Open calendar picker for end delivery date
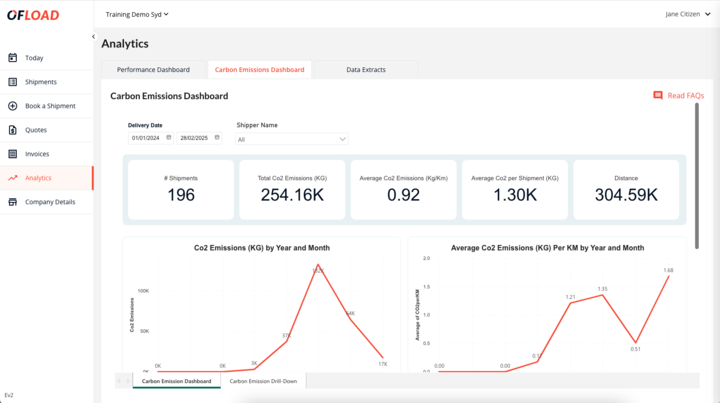The width and height of the screenshot is (720, 403). [217, 137]
